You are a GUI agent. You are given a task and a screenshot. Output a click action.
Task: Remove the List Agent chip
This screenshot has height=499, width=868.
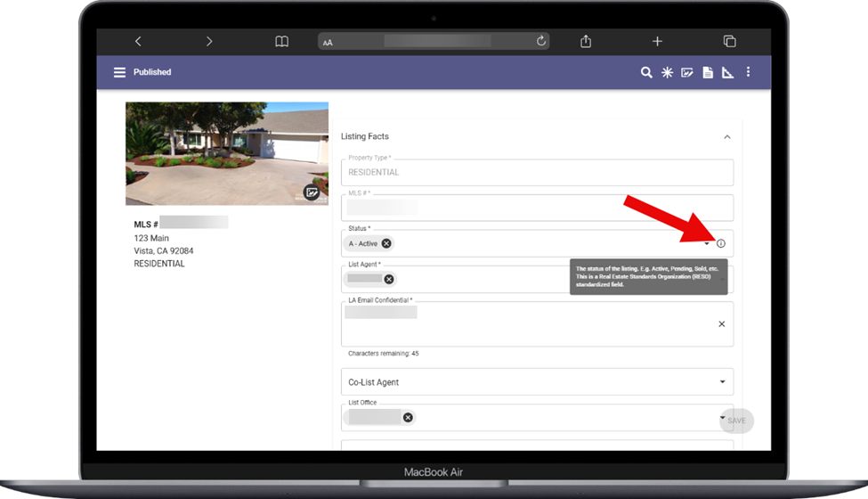coord(389,279)
